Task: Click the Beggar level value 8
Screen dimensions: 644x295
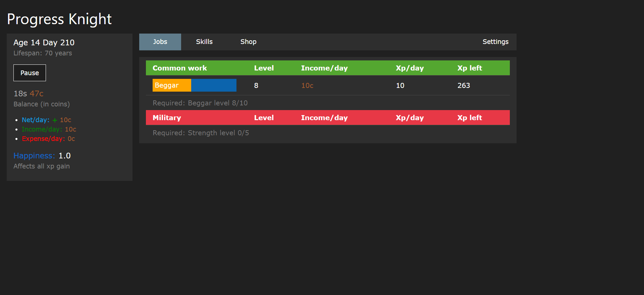Action: point(256,86)
